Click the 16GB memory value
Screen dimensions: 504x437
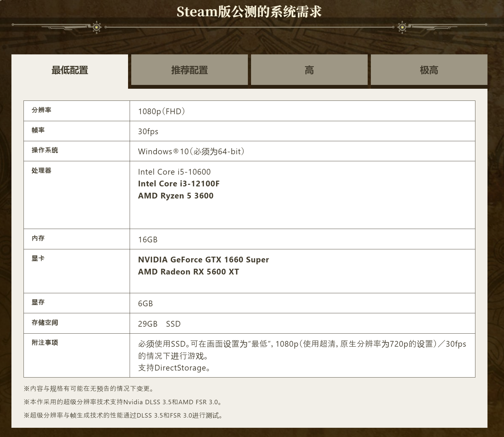pos(148,239)
